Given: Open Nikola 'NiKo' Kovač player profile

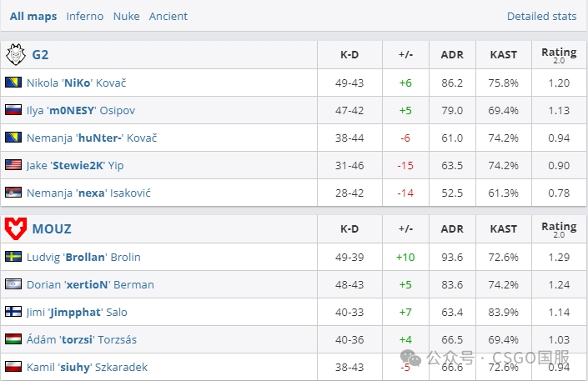Looking at the screenshot, I should 76,83.
